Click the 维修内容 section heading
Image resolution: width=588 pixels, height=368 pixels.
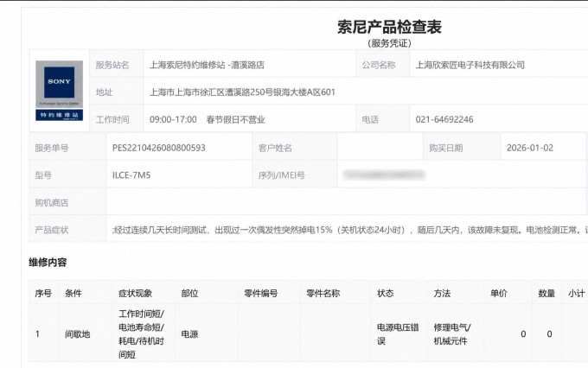click(48, 263)
